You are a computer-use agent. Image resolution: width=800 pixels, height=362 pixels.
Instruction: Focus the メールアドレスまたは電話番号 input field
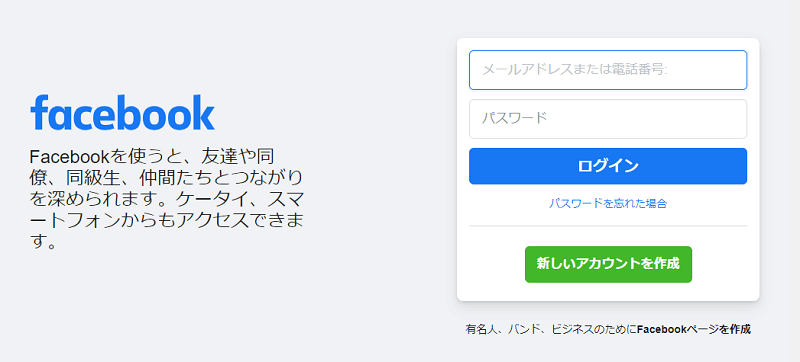coord(608,70)
